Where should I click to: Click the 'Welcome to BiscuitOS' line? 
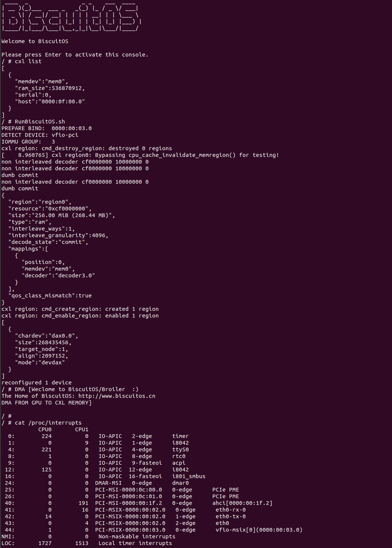(35, 41)
